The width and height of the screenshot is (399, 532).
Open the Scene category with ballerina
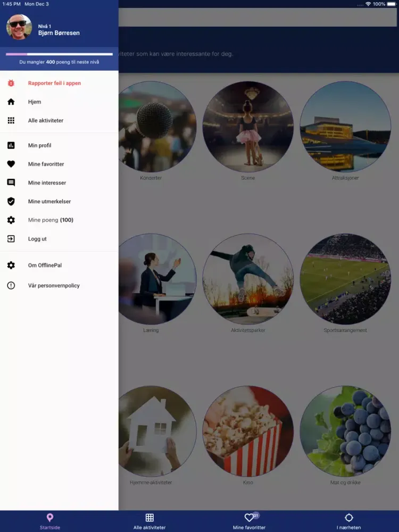[248, 127]
